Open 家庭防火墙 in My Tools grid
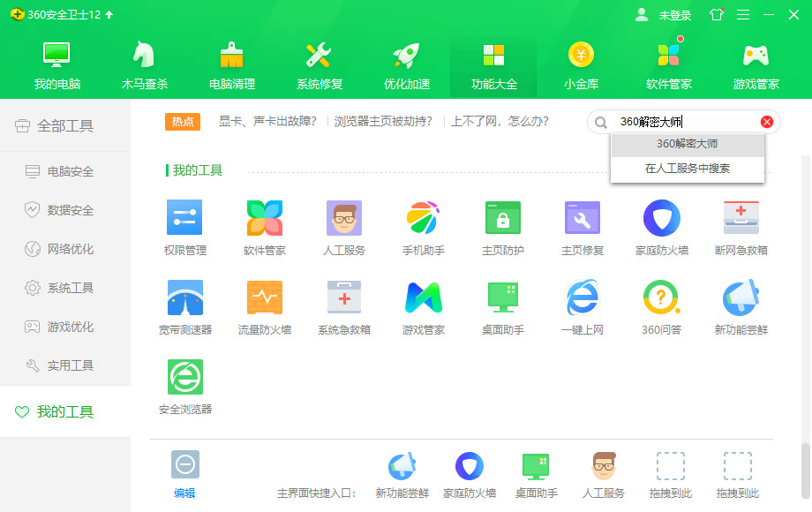Viewport: 812px width, 512px height. click(x=661, y=218)
